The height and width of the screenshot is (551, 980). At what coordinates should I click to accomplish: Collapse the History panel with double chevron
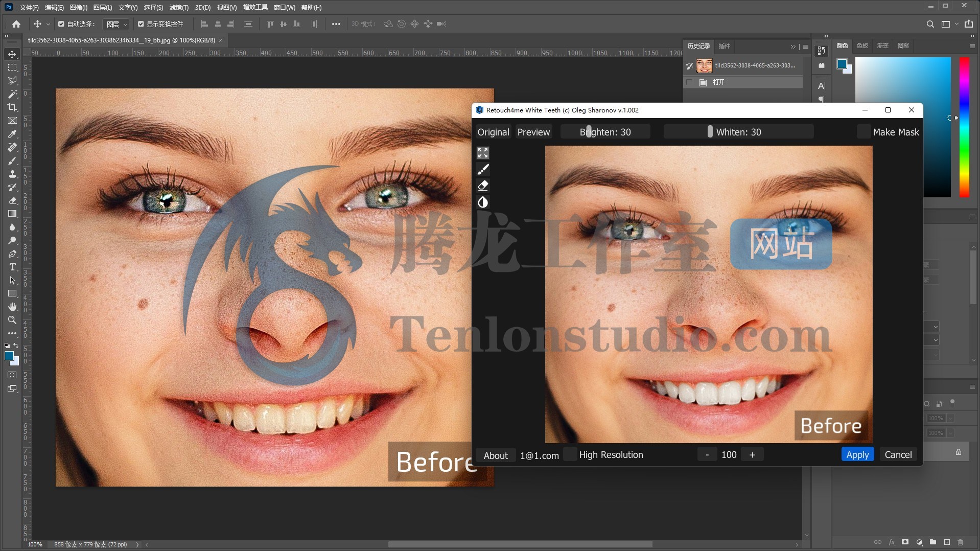(793, 47)
